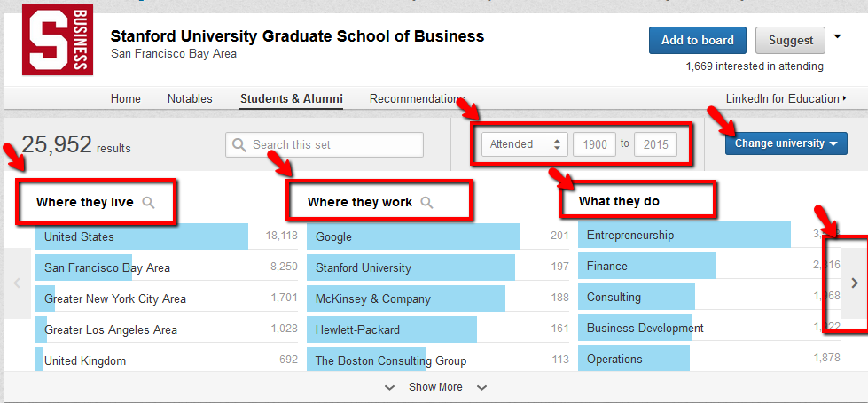Click the 8,250 count value

pos(284,267)
